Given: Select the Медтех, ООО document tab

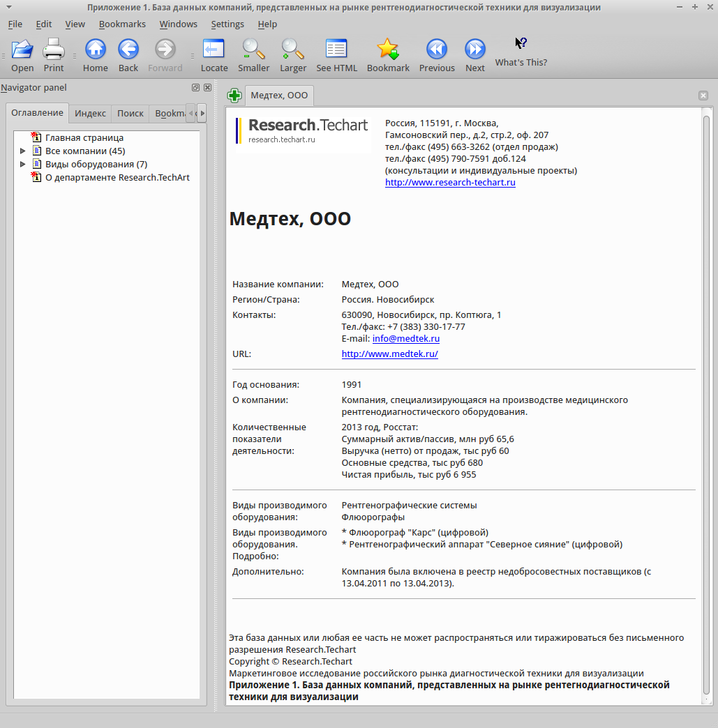Looking at the screenshot, I should click(x=279, y=95).
